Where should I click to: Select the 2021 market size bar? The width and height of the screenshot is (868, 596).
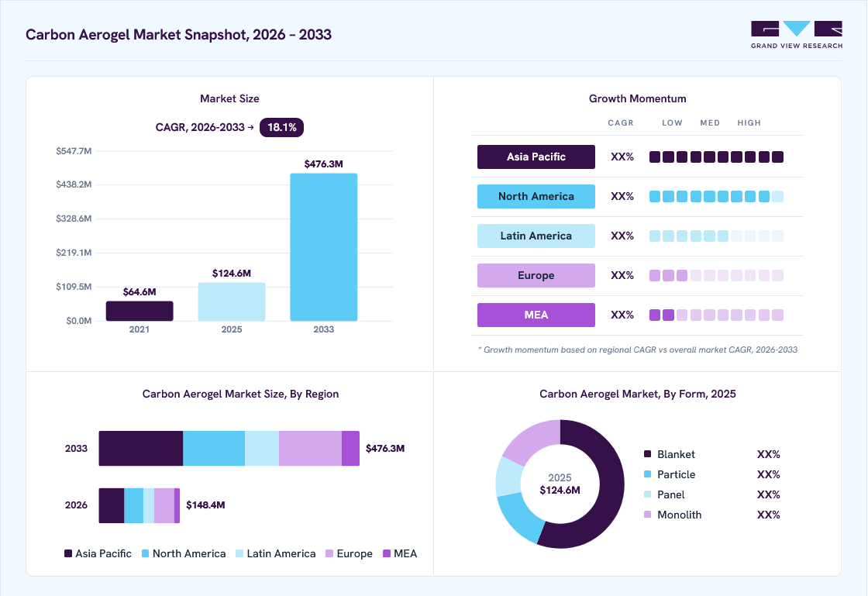[x=139, y=311]
